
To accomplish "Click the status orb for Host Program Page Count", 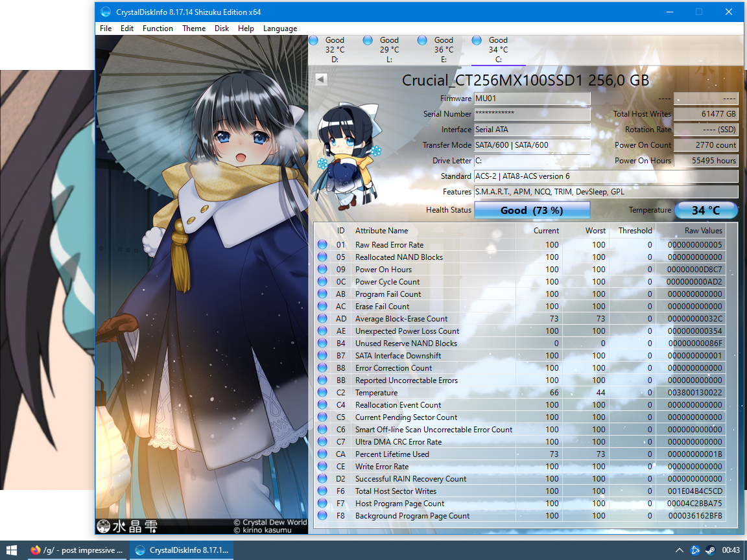I will (322, 504).
